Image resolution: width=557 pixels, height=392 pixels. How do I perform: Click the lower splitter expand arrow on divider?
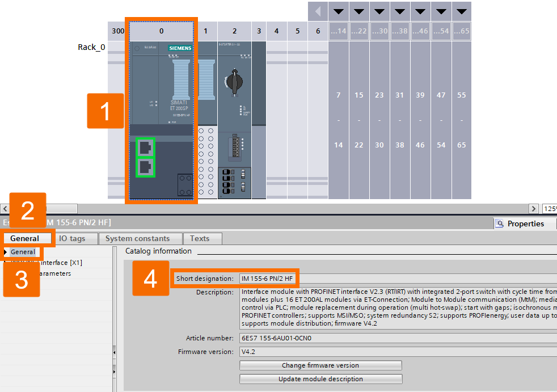(x=115, y=372)
